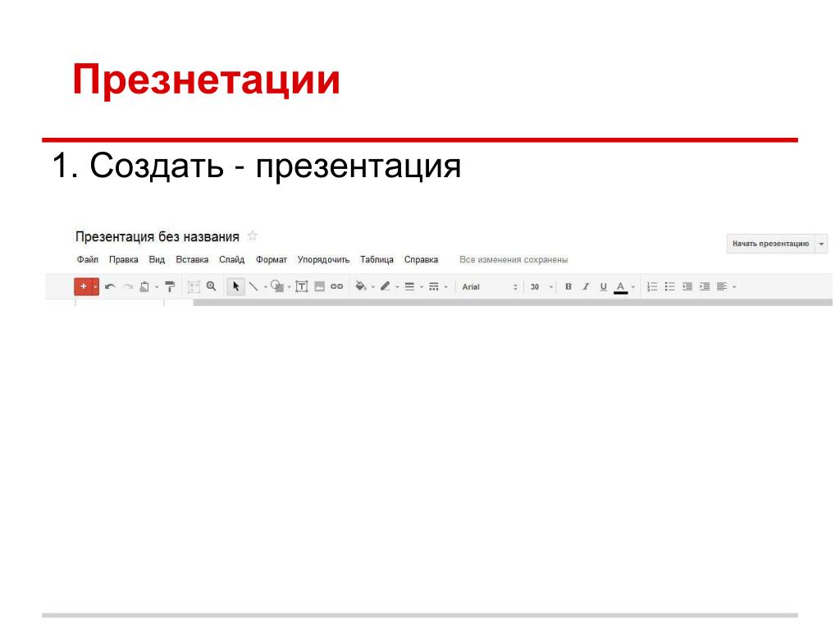
Task: Toggle bold formatting
Action: (x=568, y=286)
